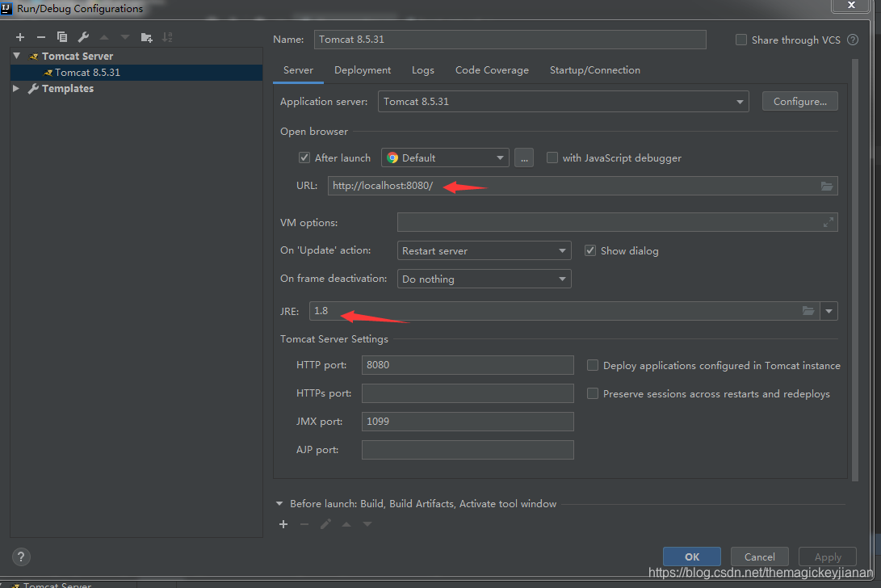Confirm with the OK button
Screen dimensions: 881x588
[692, 556]
